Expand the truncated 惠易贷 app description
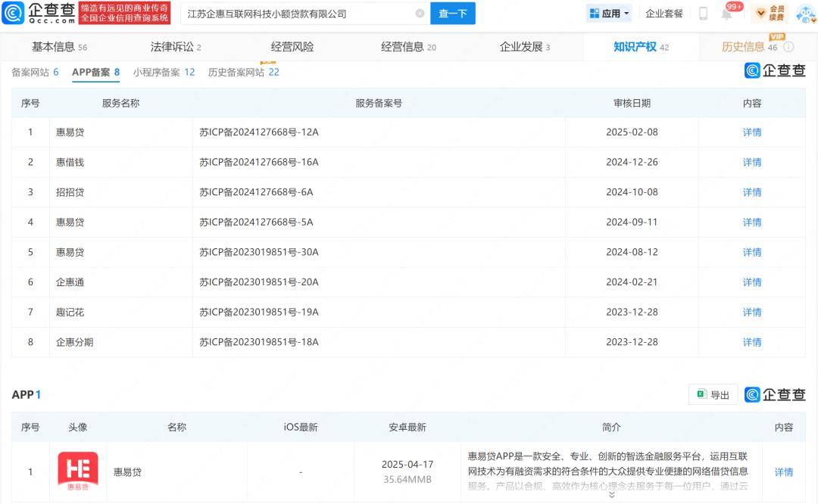This screenshot has height=504, width=818. point(611,495)
